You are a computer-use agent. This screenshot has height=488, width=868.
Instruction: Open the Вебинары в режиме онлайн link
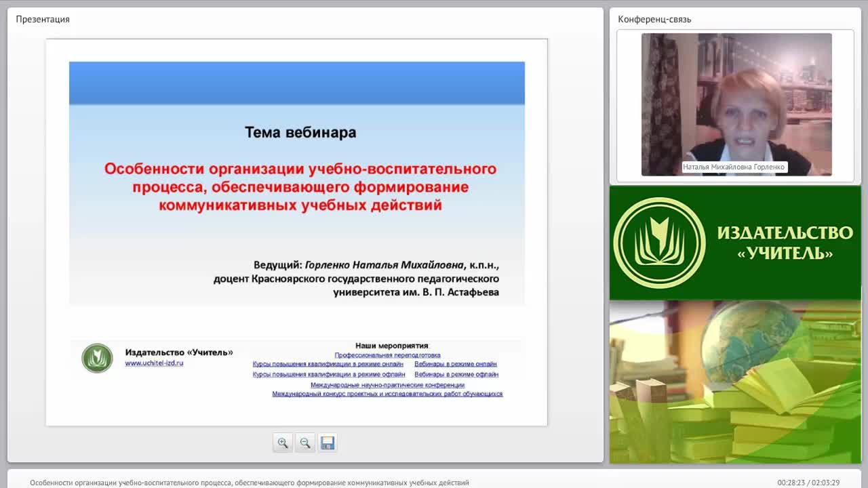tap(456, 364)
